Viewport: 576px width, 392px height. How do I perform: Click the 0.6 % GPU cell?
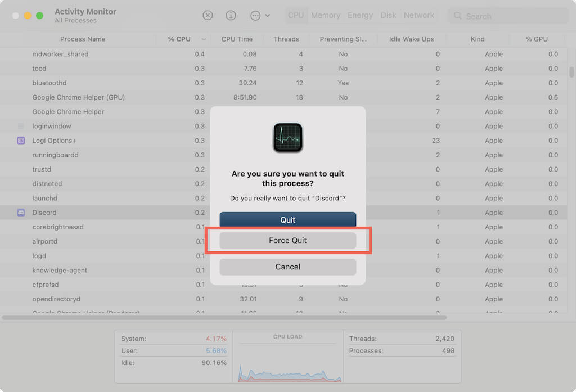coord(553,97)
